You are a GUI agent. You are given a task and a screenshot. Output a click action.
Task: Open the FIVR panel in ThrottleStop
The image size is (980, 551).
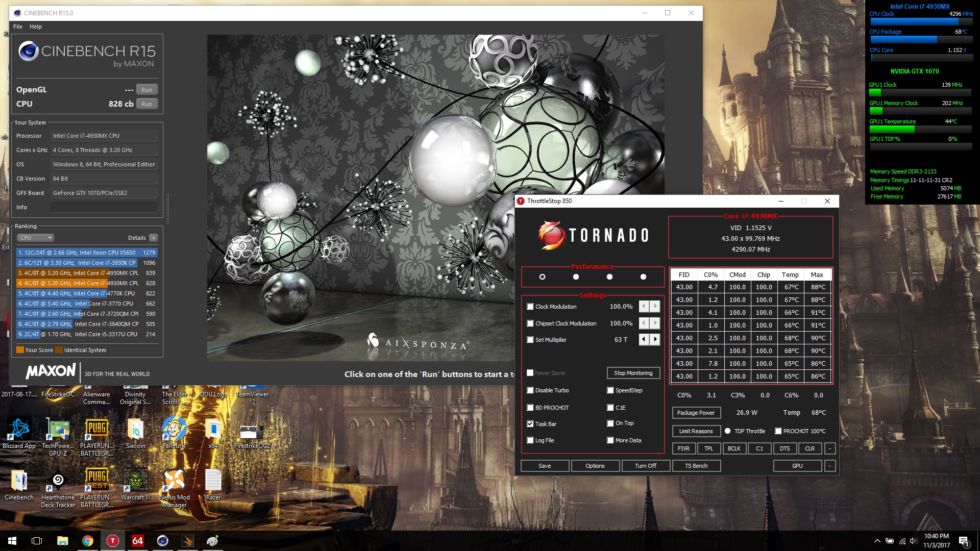point(684,448)
